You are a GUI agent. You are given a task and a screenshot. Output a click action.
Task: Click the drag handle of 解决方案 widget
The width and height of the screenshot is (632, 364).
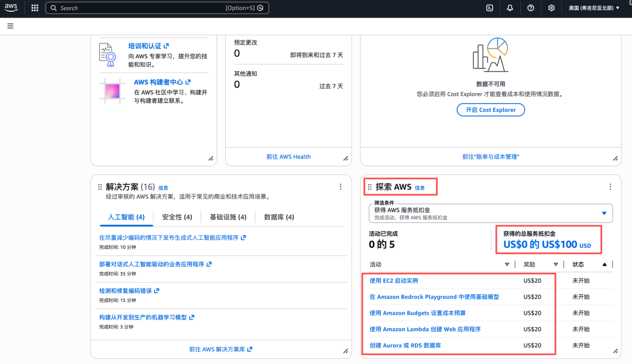click(100, 187)
